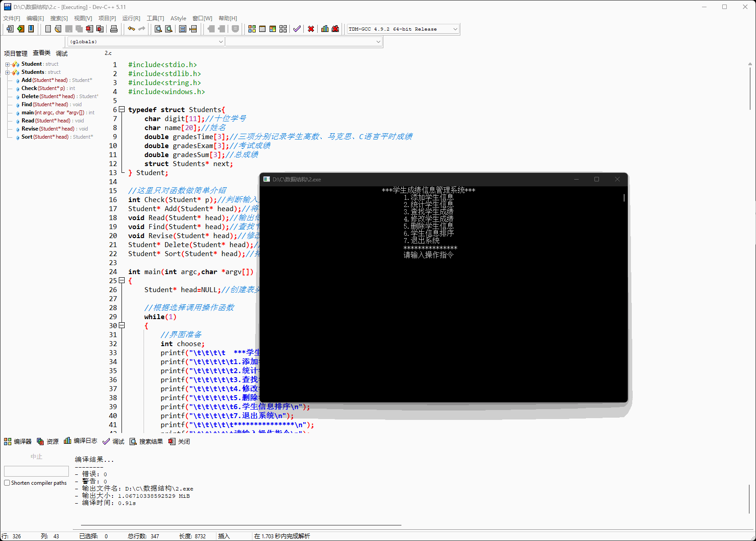Open the 编译日志 bottom panel tab
This screenshot has height=541, width=756.
click(x=81, y=441)
